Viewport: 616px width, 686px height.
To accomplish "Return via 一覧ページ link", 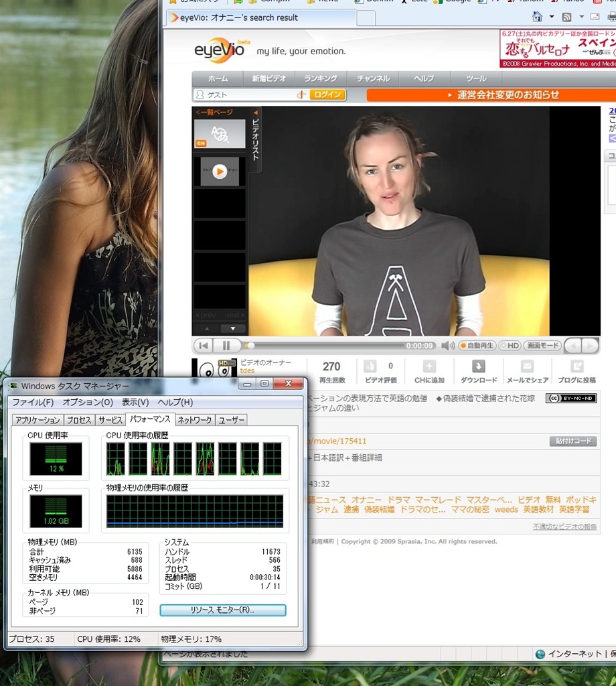I will 214,113.
